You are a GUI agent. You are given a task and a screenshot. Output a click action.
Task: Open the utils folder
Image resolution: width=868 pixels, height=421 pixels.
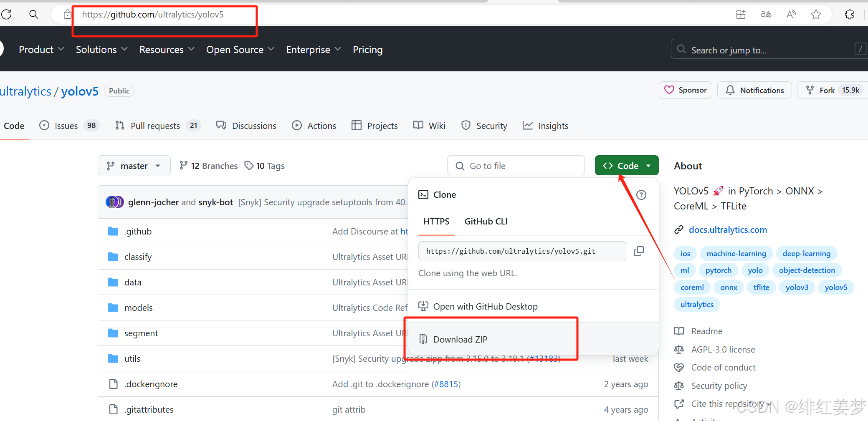pos(132,358)
